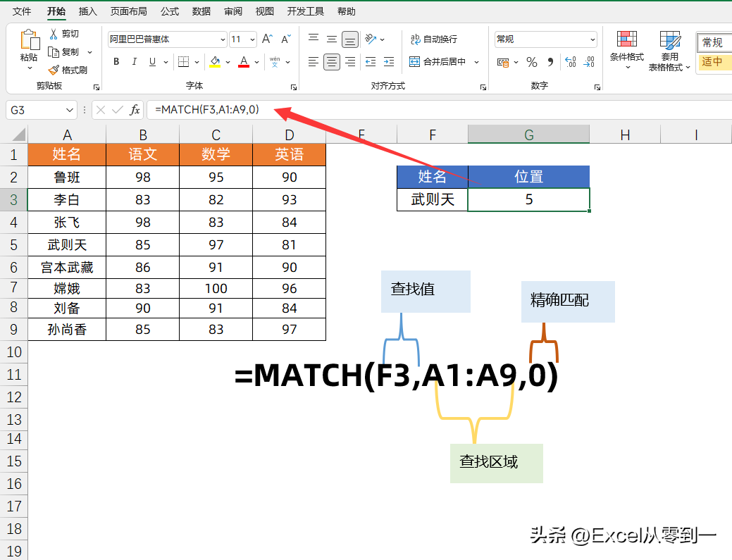
Task: Toggle bold formatting
Action: (x=116, y=61)
